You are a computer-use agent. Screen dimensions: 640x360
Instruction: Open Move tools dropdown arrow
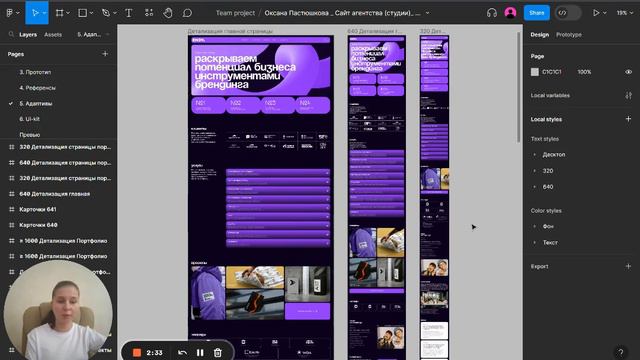(x=44, y=13)
